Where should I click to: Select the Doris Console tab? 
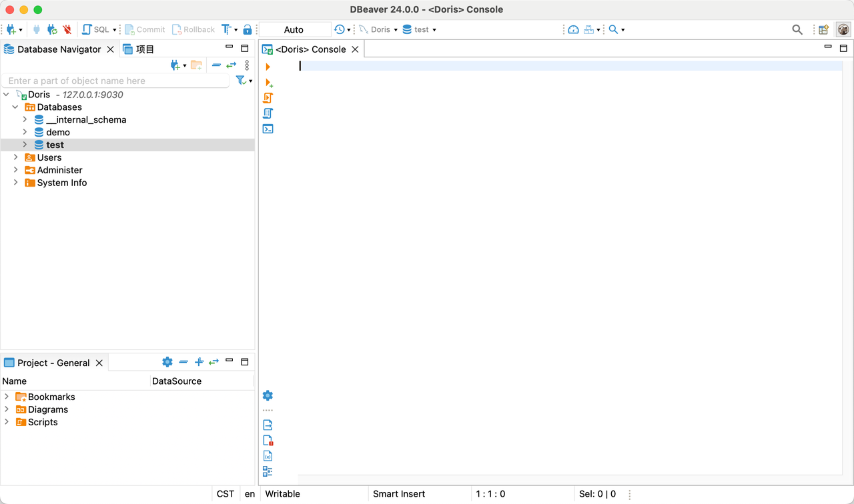point(310,49)
